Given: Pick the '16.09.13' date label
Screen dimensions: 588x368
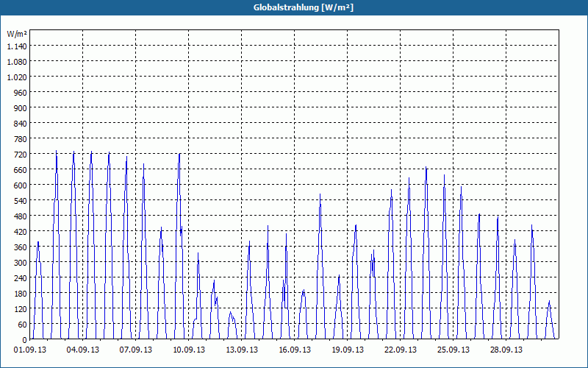Looking at the screenshot, I should (x=295, y=350).
